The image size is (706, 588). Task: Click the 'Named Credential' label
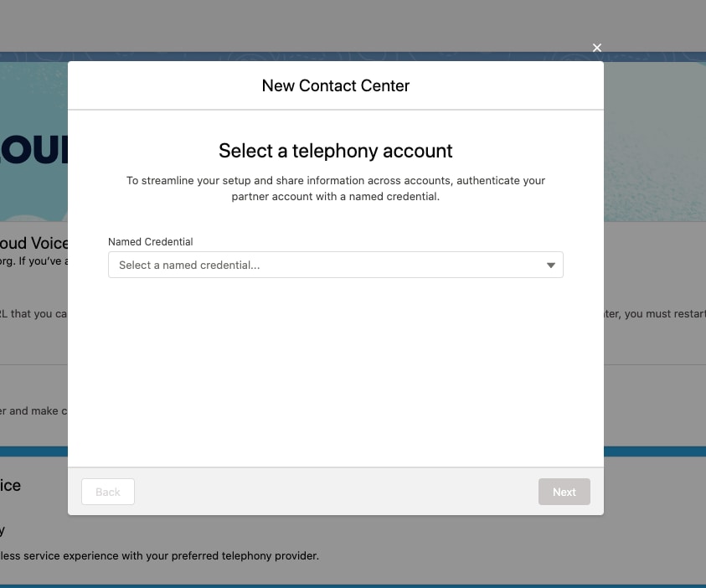[151, 242]
